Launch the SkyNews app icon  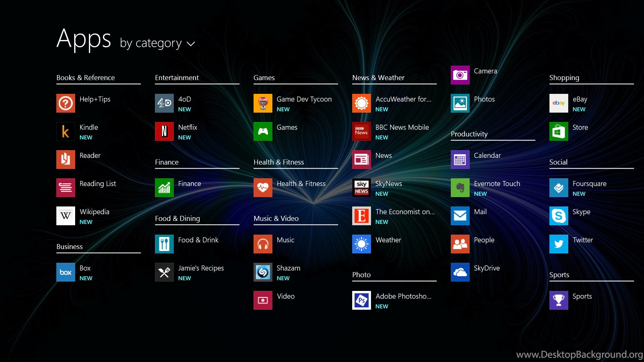tap(362, 188)
